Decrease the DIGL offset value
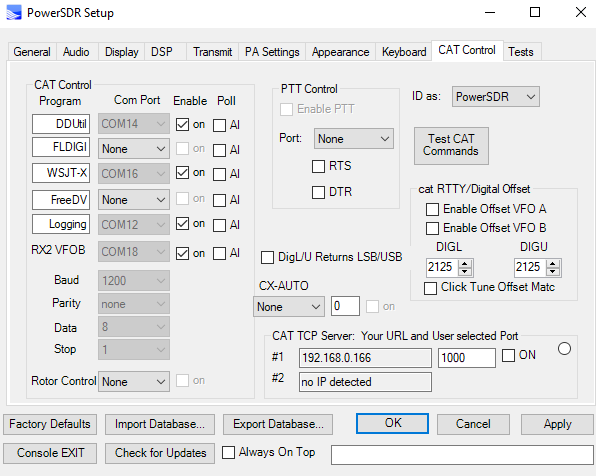 click(464, 271)
